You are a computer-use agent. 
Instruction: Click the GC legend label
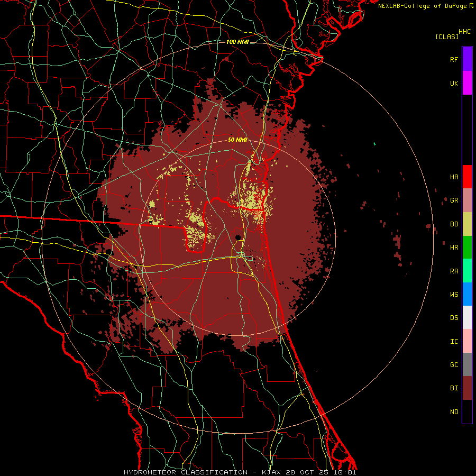tap(454, 364)
